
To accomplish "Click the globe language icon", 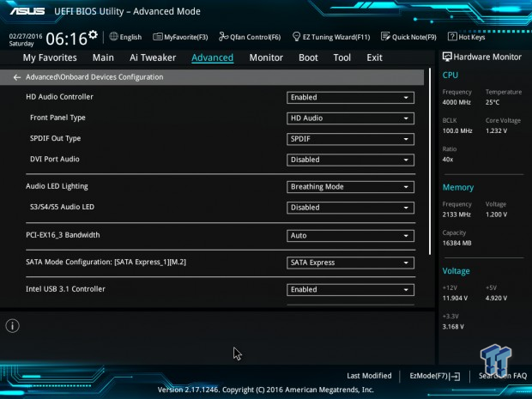I will 113,37.
